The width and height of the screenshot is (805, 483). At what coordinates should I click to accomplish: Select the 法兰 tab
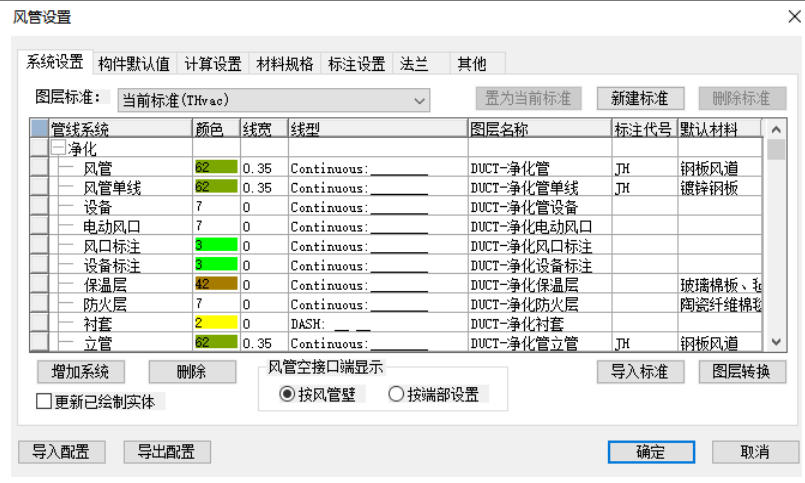click(x=421, y=64)
